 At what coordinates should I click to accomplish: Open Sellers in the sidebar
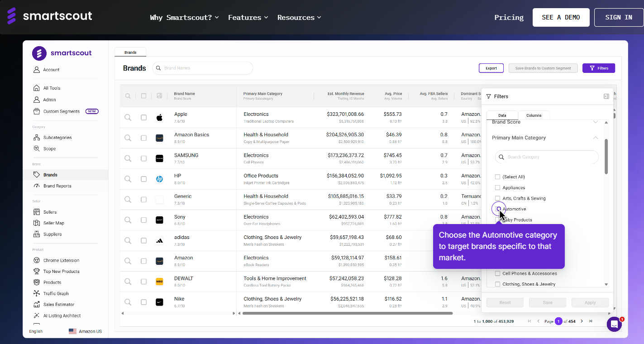[50, 212]
